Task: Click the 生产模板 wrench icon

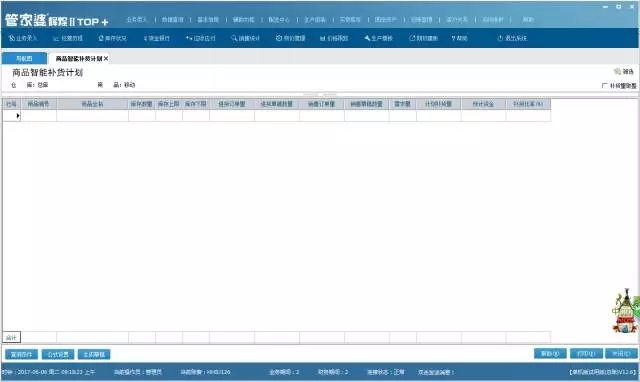Action: point(378,38)
